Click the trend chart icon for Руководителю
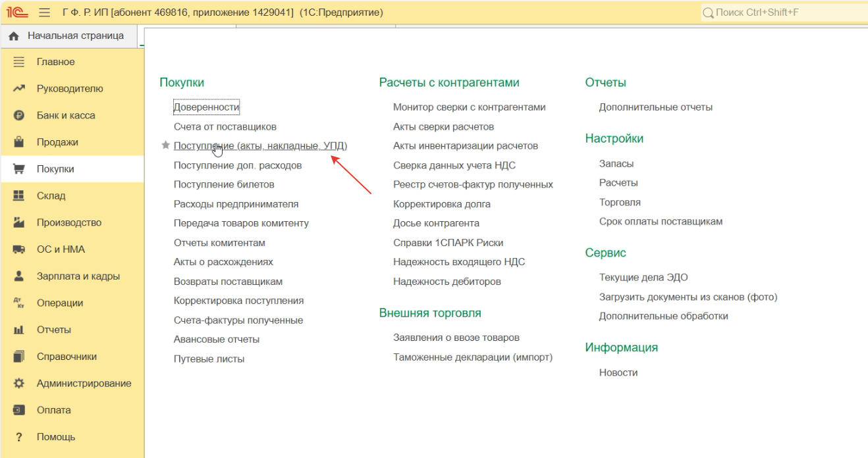Screen dimensions: 868x458 19,89
